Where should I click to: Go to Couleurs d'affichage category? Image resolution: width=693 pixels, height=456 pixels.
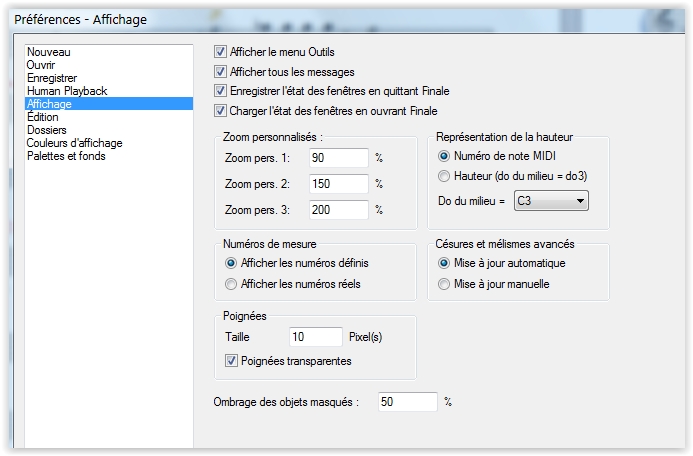pyautogui.click(x=75, y=143)
